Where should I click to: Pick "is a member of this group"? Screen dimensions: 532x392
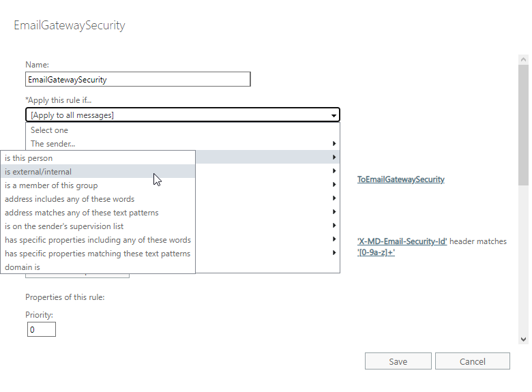pos(51,185)
